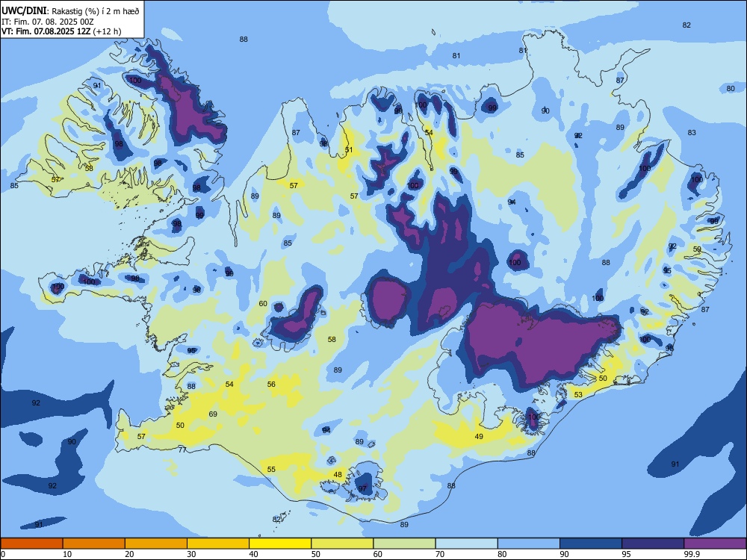Click the 'UWC/DINI' title text
The image size is (747, 560).
coord(24,10)
